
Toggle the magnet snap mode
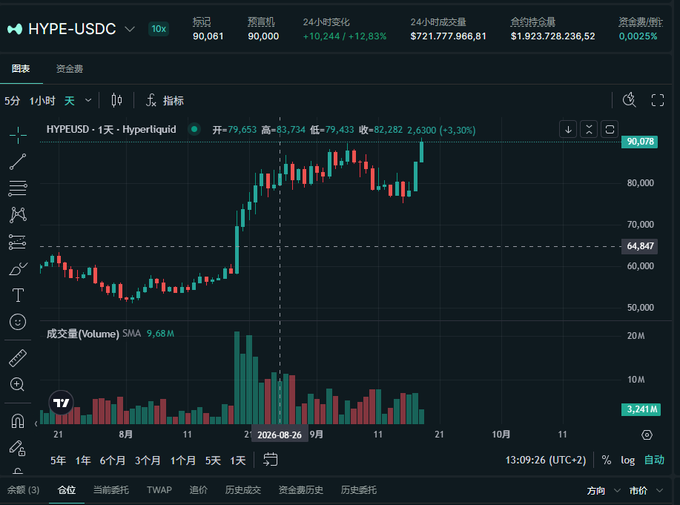click(18, 421)
